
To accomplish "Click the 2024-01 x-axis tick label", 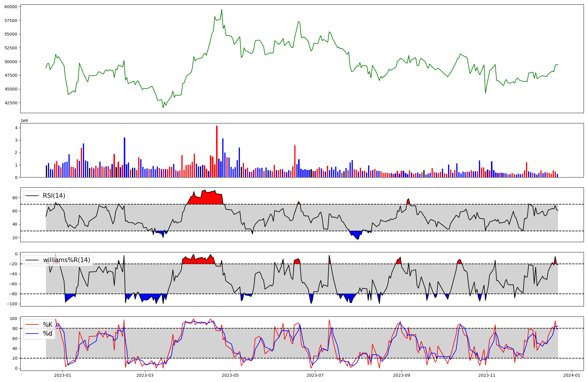I will 572,375.
